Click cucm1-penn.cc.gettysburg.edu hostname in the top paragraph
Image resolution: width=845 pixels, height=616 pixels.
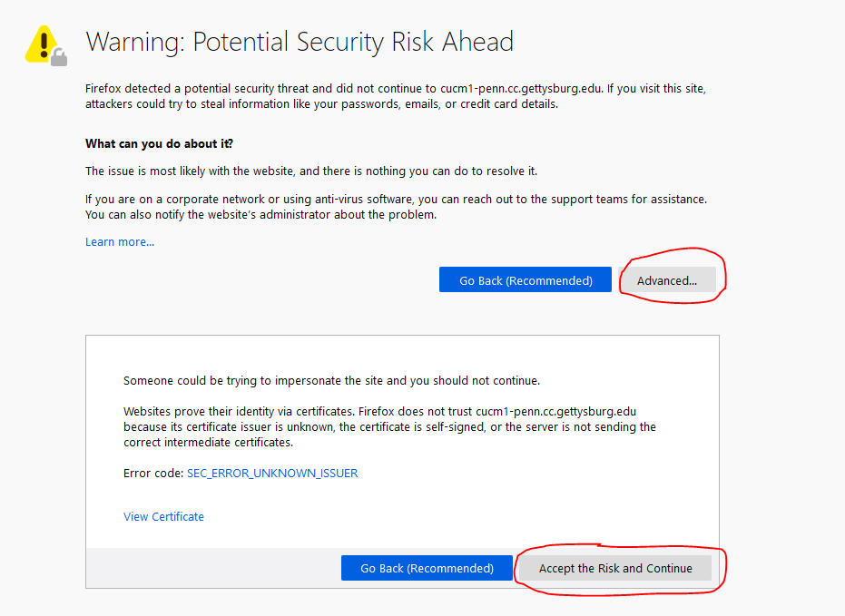coord(521,88)
